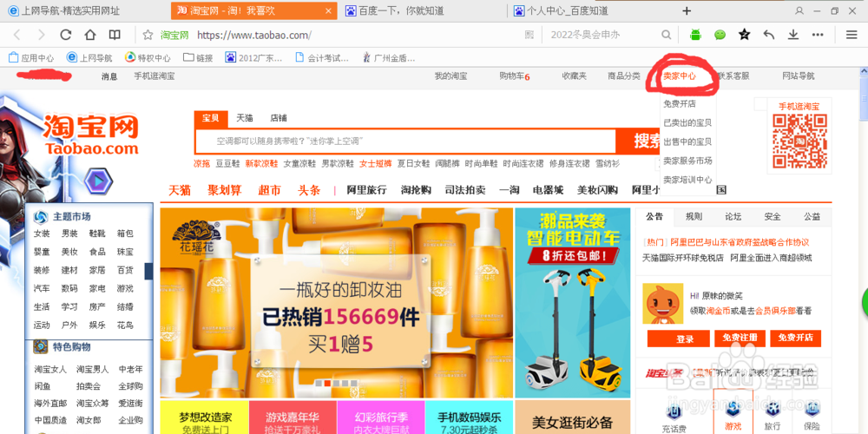Choose 卖家服务市场 menu item
The height and width of the screenshot is (434, 868).
pos(687,161)
